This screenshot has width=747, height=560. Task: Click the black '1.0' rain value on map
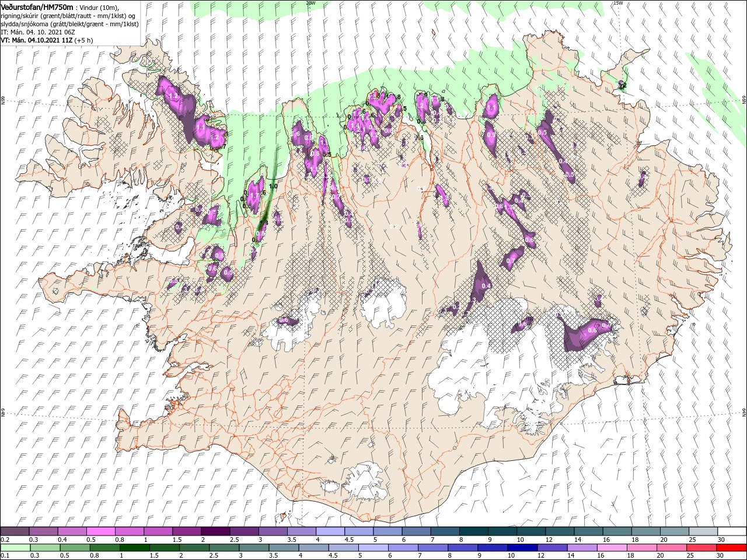tap(273, 186)
